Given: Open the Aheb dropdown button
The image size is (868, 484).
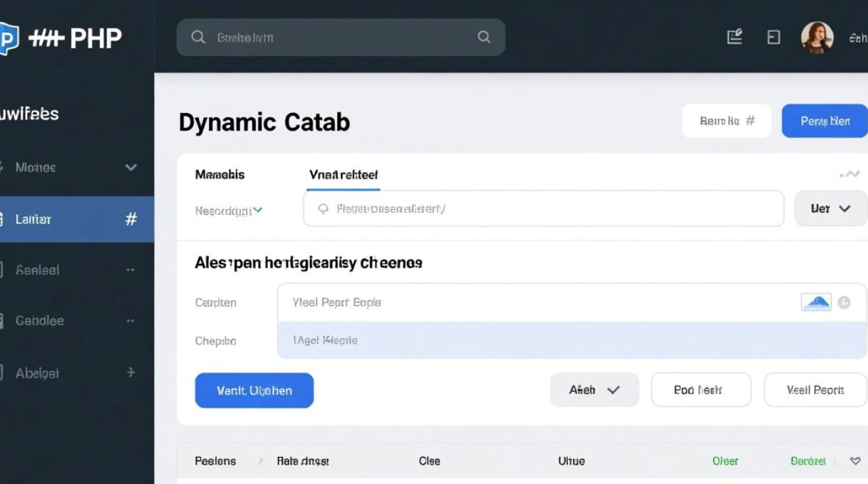Looking at the screenshot, I should point(594,390).
